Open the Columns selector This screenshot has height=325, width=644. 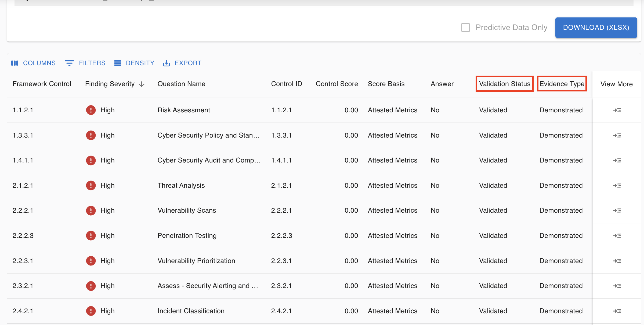33,63
